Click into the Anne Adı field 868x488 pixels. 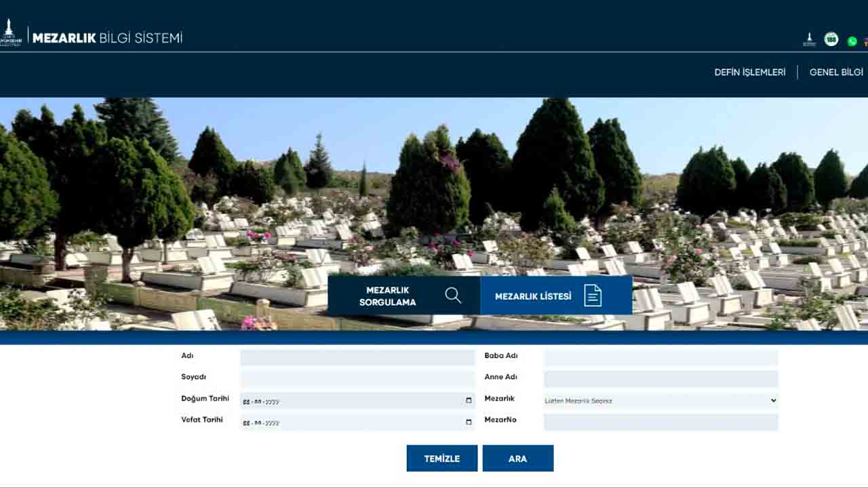click(660, 379)
